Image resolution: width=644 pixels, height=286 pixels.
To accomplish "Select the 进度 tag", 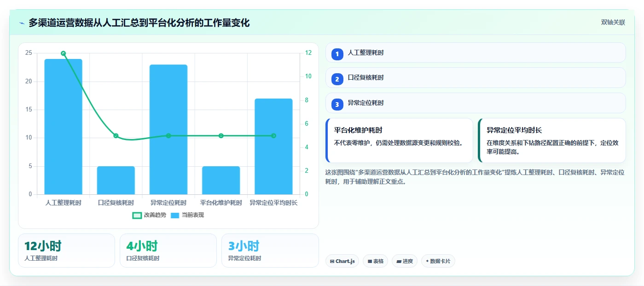I will [405, 261].
